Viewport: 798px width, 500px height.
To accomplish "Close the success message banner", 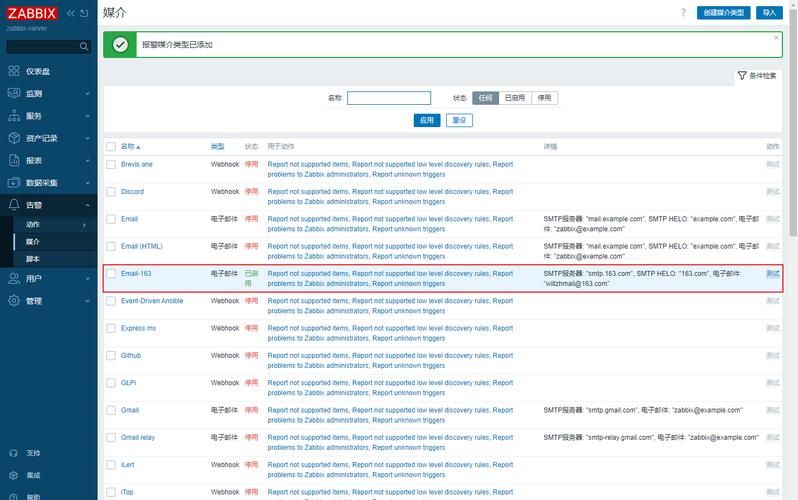I will (776, 38).
